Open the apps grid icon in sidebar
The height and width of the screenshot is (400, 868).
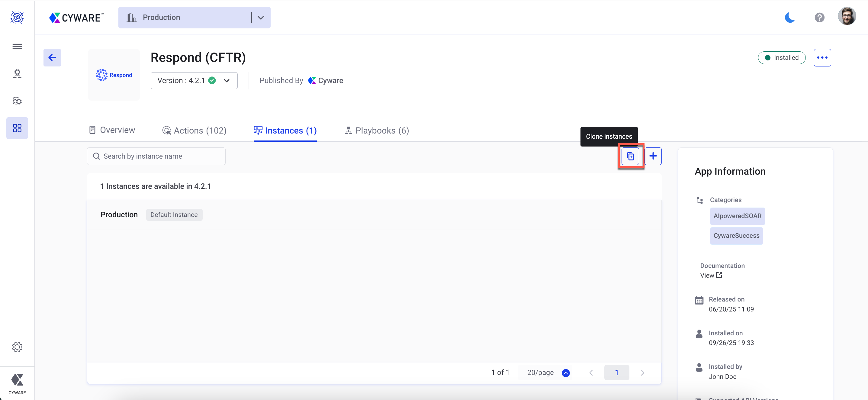(17, 128)
